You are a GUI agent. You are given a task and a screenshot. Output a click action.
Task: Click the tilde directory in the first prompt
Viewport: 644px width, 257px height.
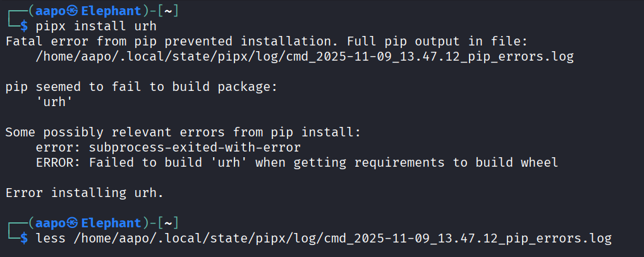pyautogui.click(x=171, y=10)
